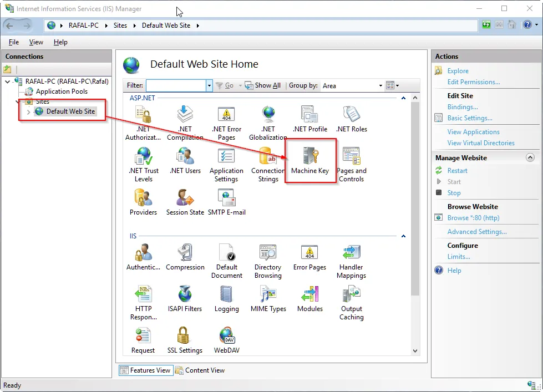Open the SMTP E-mail feature
This screenshot has height=392, width=543.
[x=226, y=202]
